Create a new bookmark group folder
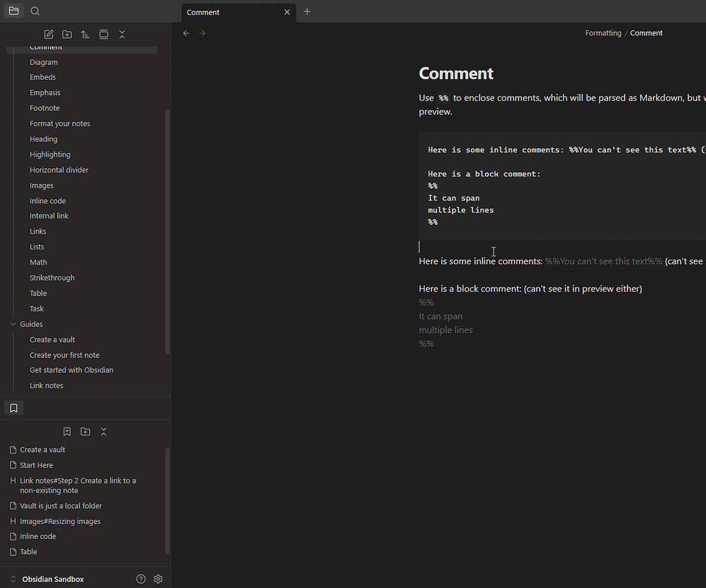This screenshot has width=706, height=588. [85, 431]
